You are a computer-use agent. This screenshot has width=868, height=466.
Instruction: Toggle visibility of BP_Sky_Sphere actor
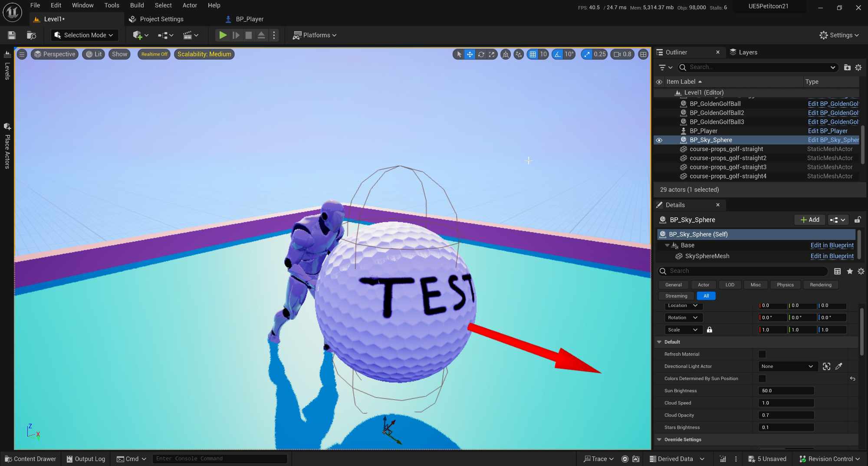pyautogui.click(x=659, y=140)
